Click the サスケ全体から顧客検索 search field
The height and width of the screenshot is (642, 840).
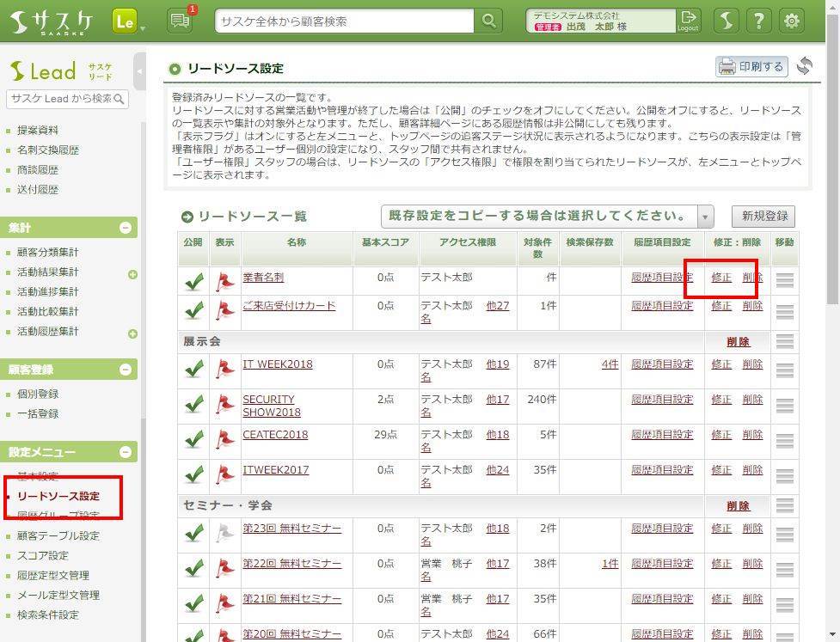point(344,21)
